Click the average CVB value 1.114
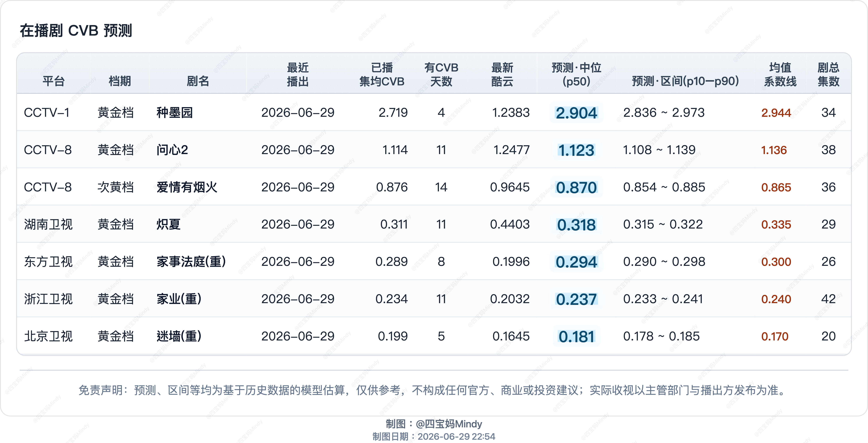Image resolution: width=868 pixels, height=443 pixels. coord(395,150)
